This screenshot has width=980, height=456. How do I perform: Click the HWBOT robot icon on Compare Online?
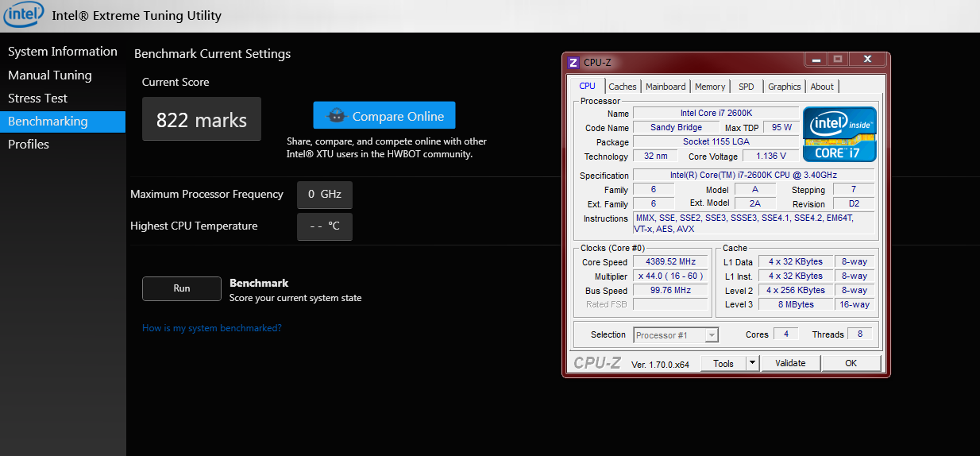tap(337, 116)
